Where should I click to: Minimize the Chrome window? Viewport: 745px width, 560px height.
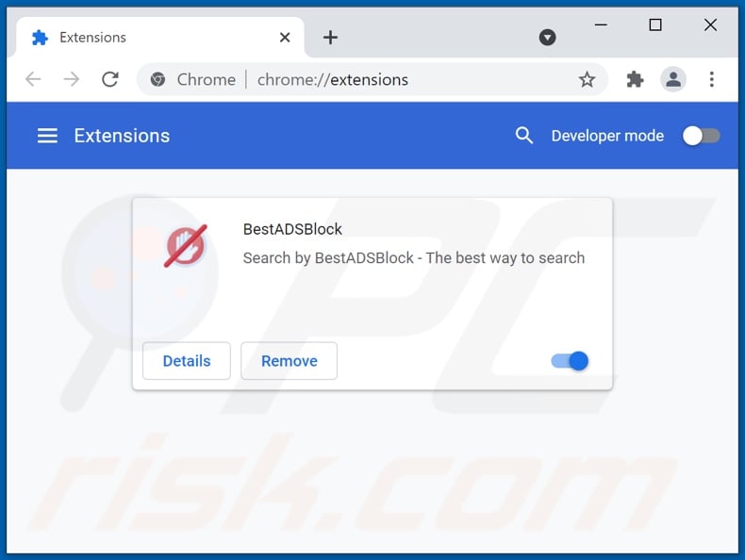pos(601,25)
